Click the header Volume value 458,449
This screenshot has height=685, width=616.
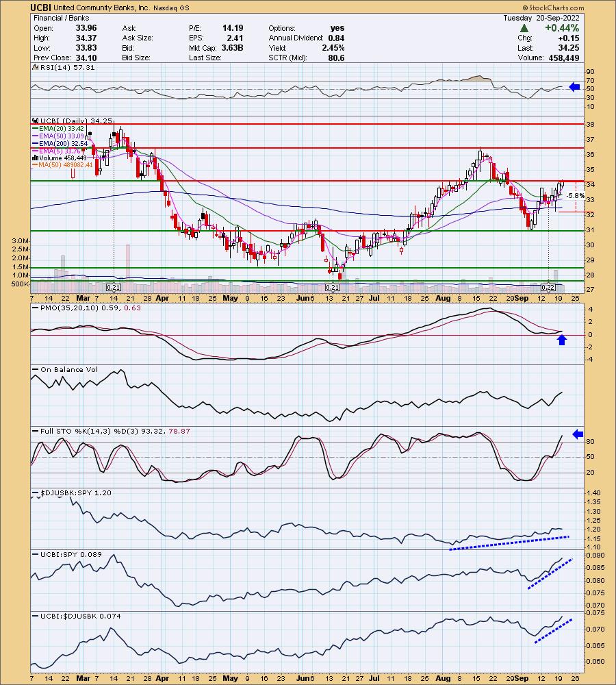[564, 58]
